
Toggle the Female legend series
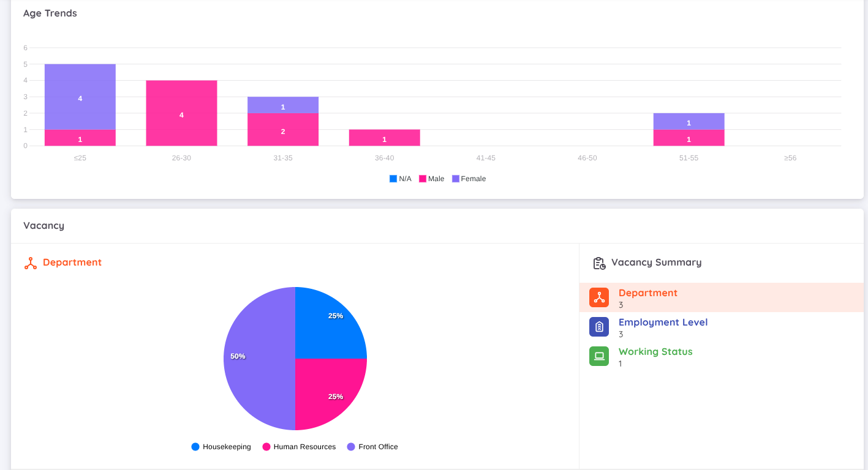(469, 179)
